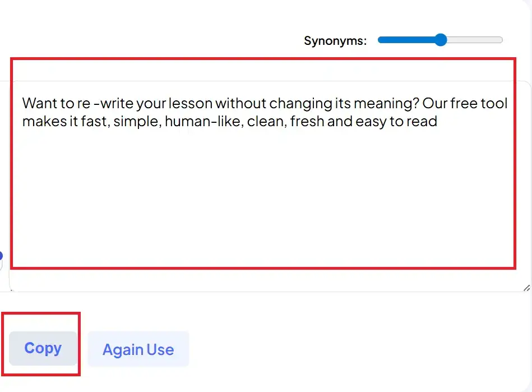Click the word "fresh" in second line
The width and height of the screenshot is (532, 392).
click(307, 121)
